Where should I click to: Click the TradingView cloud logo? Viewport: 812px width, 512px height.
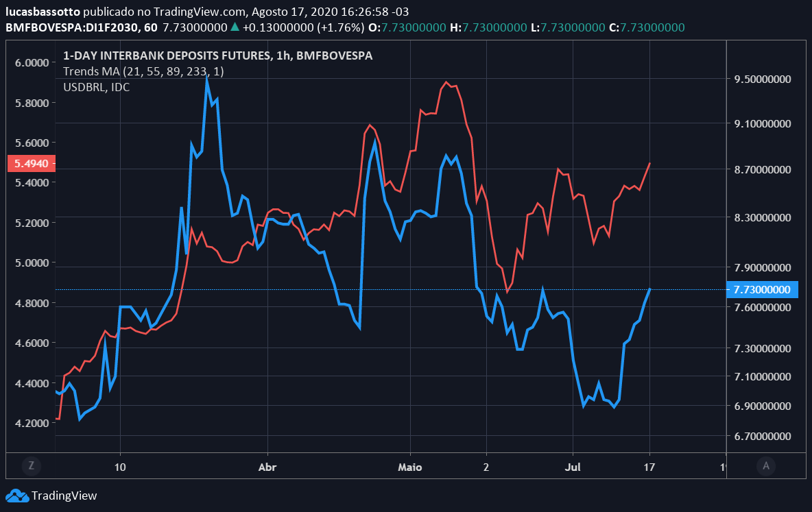coord(17,496)
